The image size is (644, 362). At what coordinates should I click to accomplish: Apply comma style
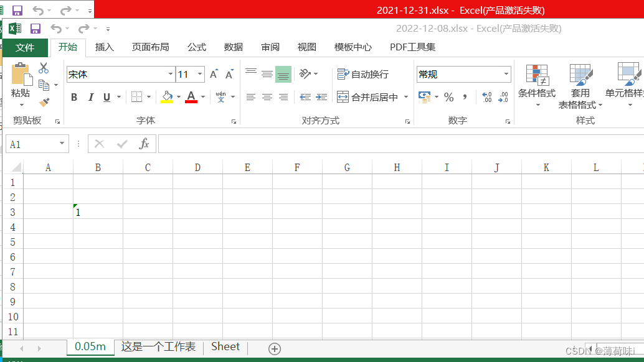pyautogui.click(x=465, y=97)
